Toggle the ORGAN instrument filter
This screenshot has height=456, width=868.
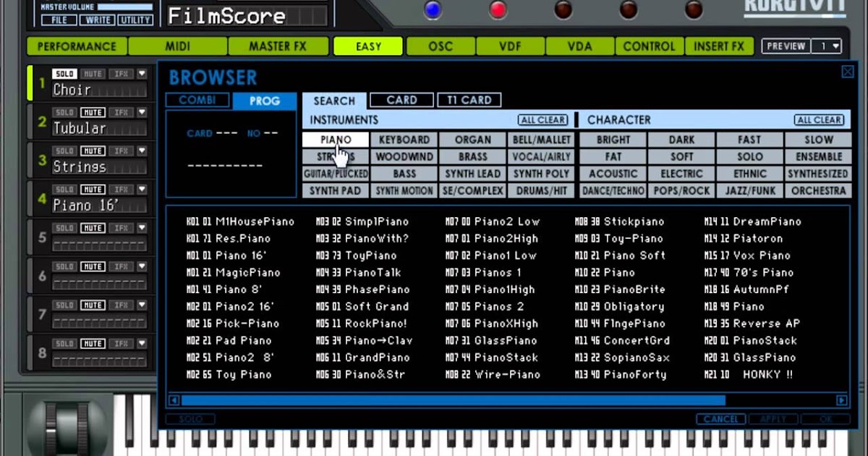[473, 140]
